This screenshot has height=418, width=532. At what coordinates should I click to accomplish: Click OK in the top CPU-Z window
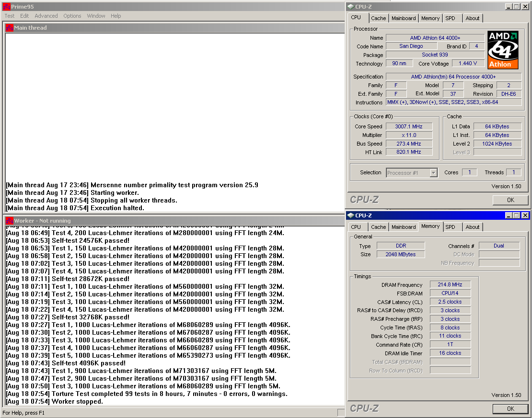(x=510, y=200)
